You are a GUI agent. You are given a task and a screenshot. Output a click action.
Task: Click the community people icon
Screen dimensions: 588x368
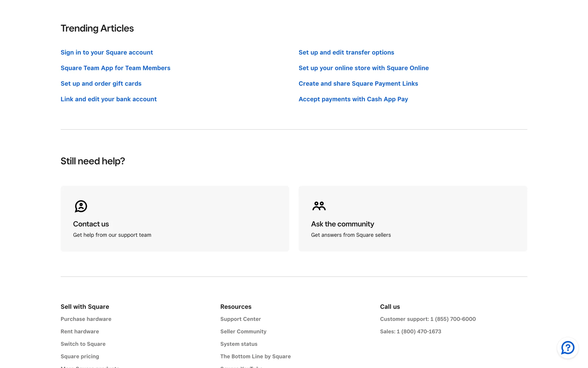pos(319,206)
